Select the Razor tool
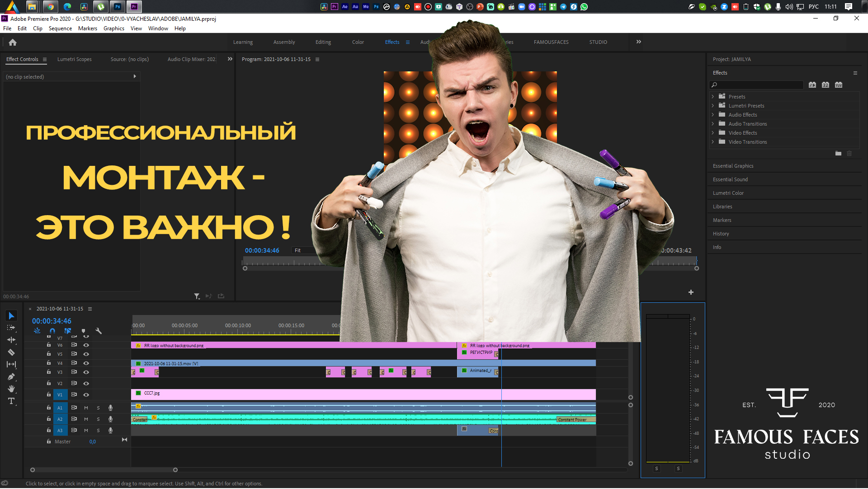Image resolution: width=868 pixels, height=489 pixels. [11, 352]
